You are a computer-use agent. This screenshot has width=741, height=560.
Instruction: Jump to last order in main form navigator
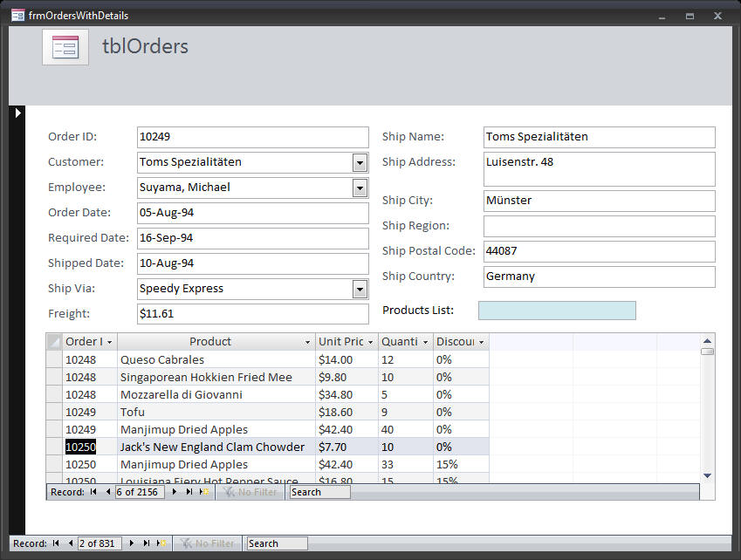click(x=147, y=543)
